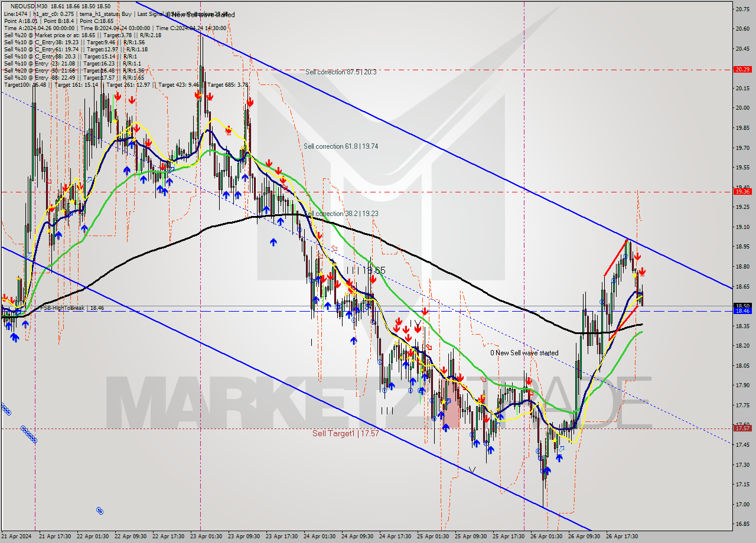Click the '26 Apr 09:30' time label
The width and height of the screenshot is (756, 543).
click(x=584, y=537)
